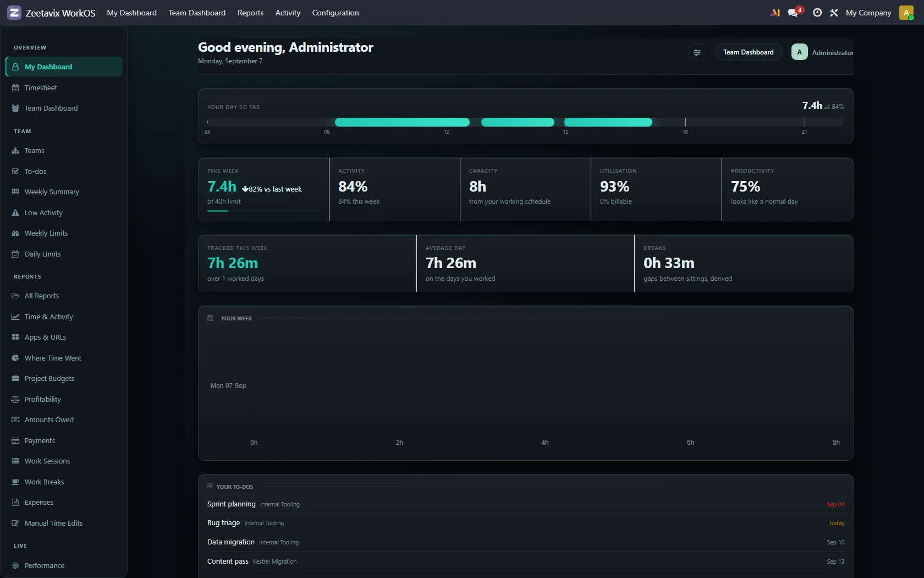The image size is (924, 578).
Task: Click the middle tracked time segment bar
Action: pyautogui.click(x=518, y=122)
